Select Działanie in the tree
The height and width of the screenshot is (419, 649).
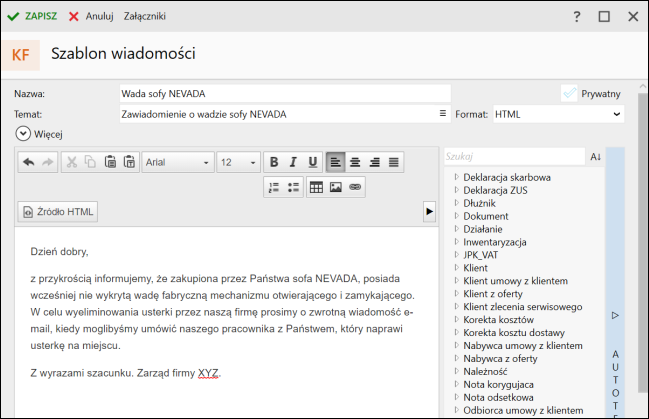point(483,229)
